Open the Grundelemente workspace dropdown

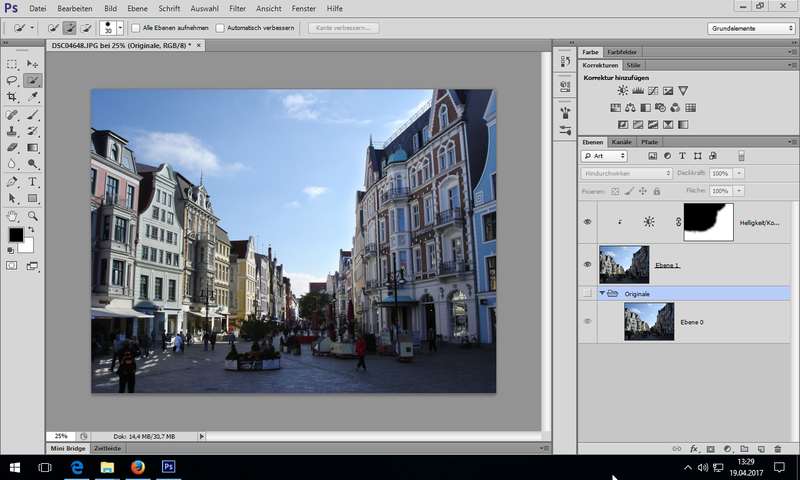tap(751, 28)
